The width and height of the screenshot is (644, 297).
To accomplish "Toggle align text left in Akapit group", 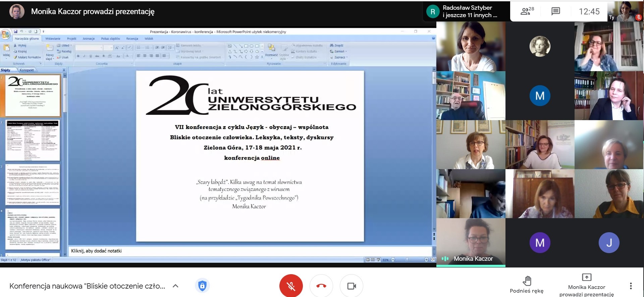I will click(x=138, y=56).
